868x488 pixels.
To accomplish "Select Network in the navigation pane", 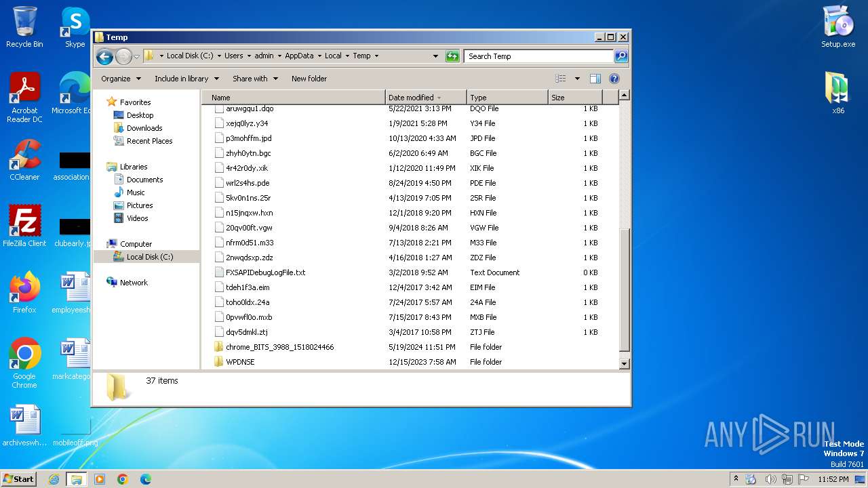I will pyautogui.click(x=134, y=283).
